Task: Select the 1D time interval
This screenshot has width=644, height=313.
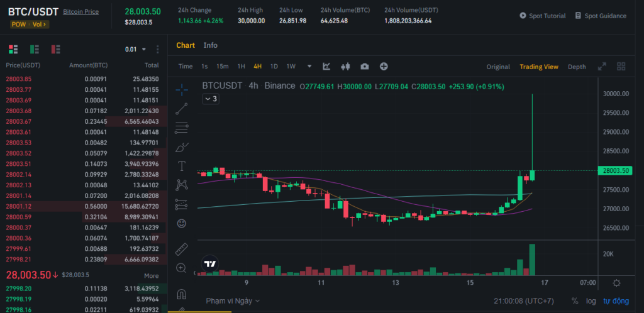Action: [274, 67]
